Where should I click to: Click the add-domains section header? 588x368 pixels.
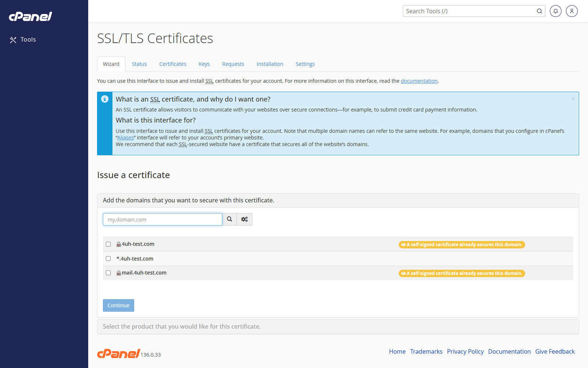point(338,201)
